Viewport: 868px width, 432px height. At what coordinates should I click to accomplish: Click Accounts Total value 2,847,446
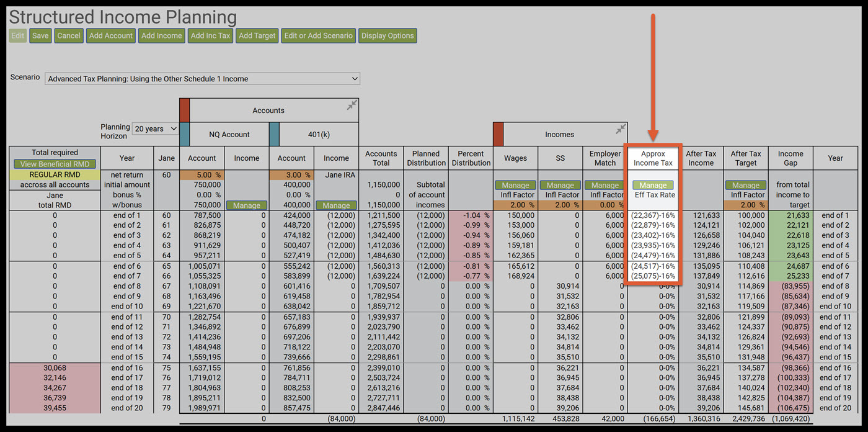pos(381,408)
